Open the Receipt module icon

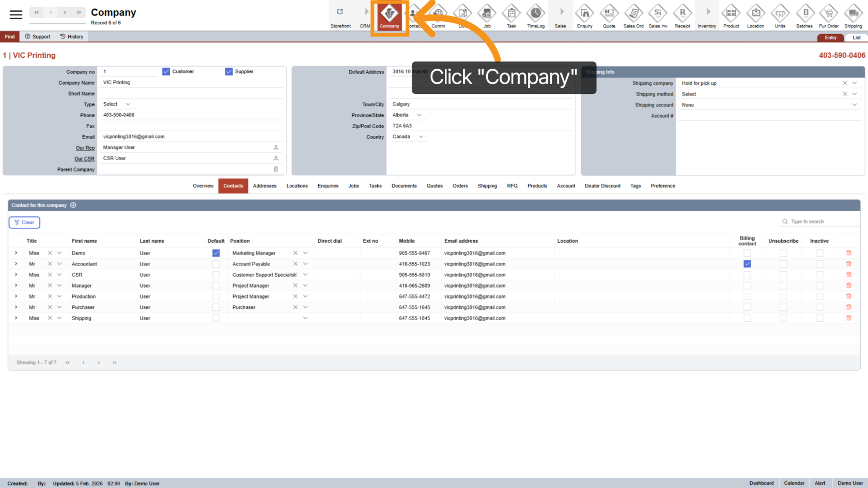682,15
